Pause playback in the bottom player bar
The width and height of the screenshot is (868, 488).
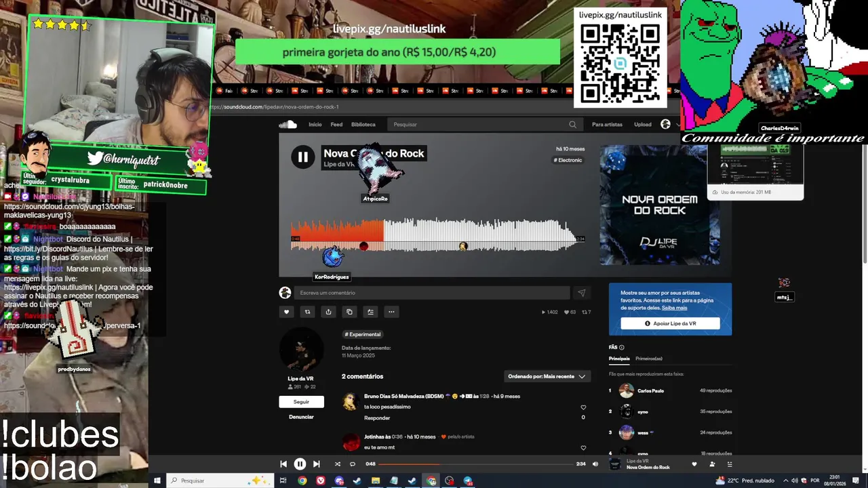tap(300, 464)
